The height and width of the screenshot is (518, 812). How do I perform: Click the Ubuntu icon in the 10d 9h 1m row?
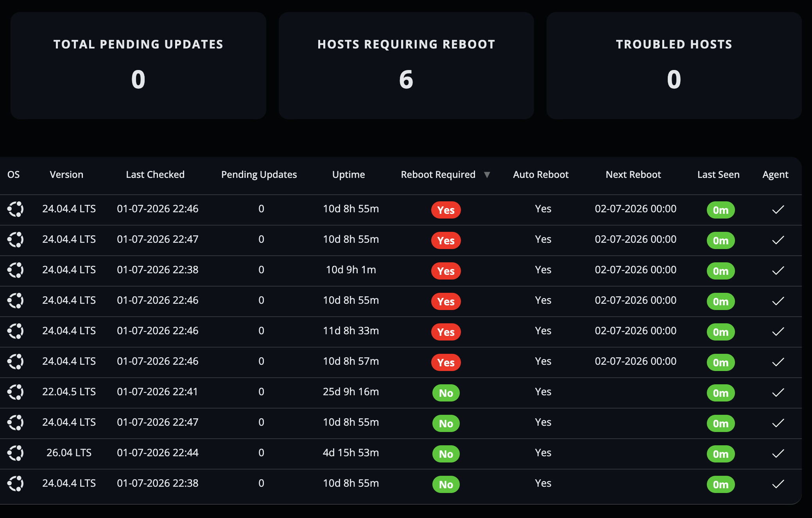pyautogui.click(x=16, y=270)
